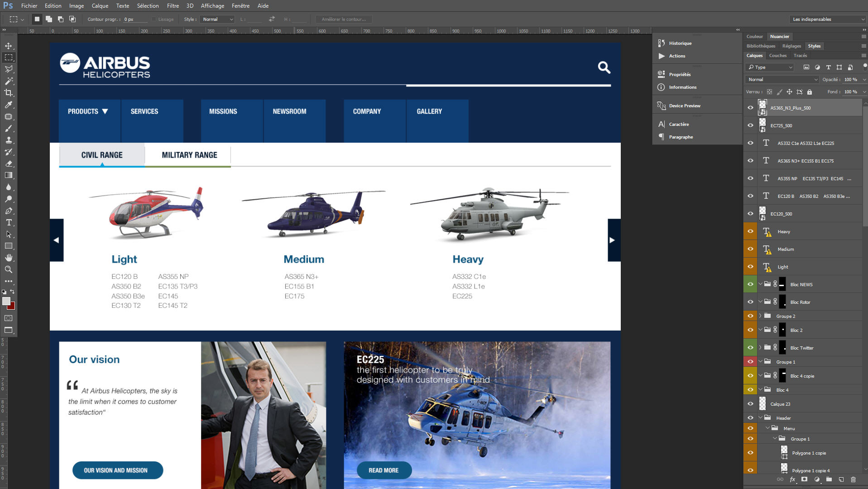Create a new group via folder icon
Viewport: 868px width, 489px height.
(x=829, y=479)
